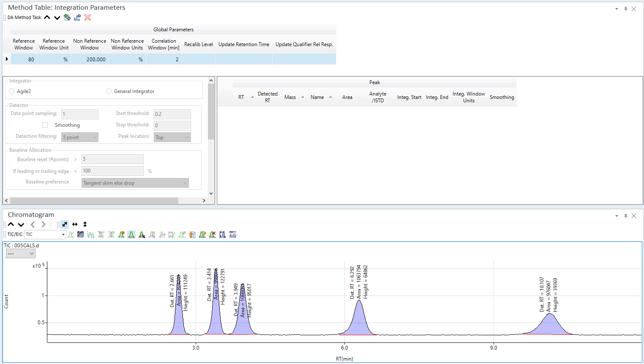The width and height of the screenshot is (644, 364).
Task: Click the red X delete icon in Method Task toolbar
Action: click(87, 17)
